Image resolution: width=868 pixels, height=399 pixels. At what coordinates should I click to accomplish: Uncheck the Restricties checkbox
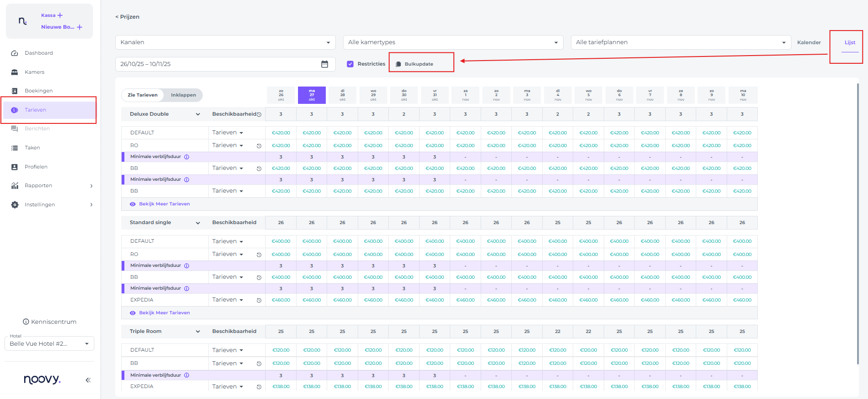(350, 64)
